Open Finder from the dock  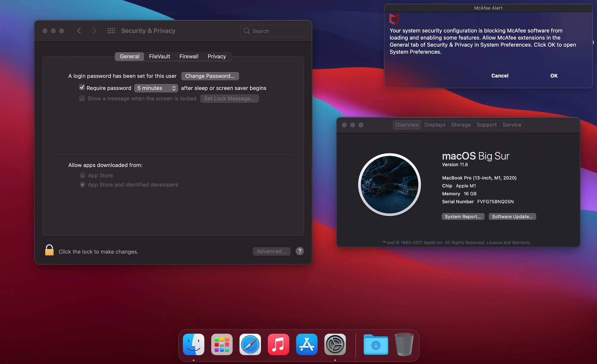[x=194, y=344]
